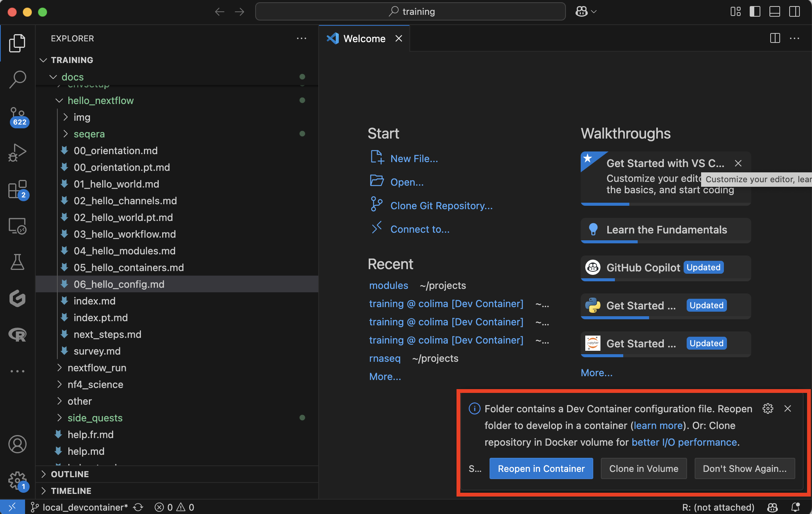
Task: Open editor More Actions ellipsis
Action: tap(795, 38)
